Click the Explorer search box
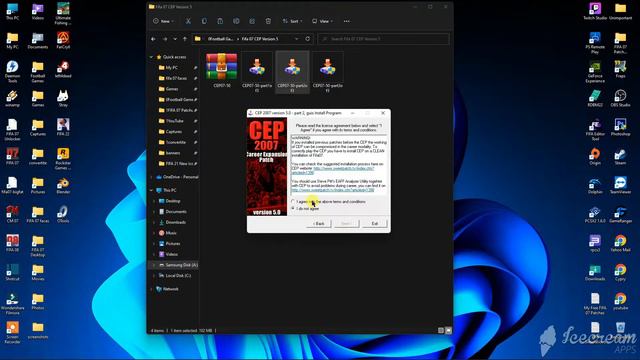This screenshot has height=360, width=640. (x=383, y=39)
